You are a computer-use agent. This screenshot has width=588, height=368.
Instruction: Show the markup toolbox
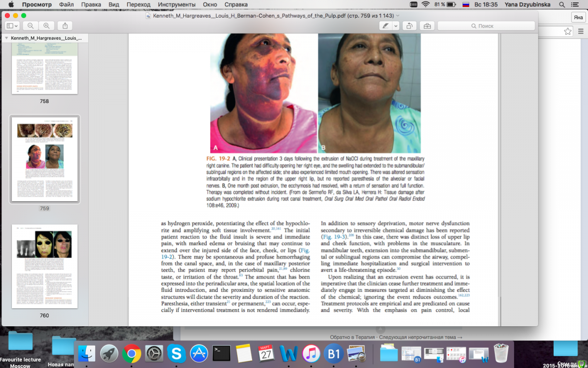click(427, 26)
